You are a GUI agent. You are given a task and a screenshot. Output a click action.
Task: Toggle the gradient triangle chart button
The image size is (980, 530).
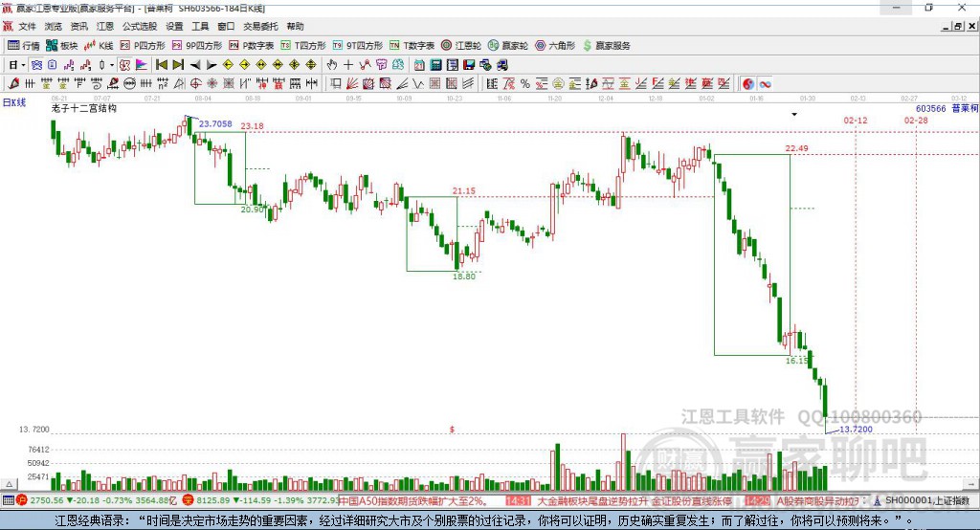coord(142,64)
